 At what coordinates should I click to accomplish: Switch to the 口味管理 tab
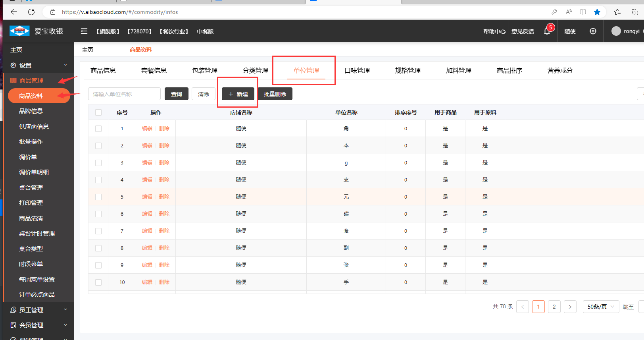(x=357, y=71)
